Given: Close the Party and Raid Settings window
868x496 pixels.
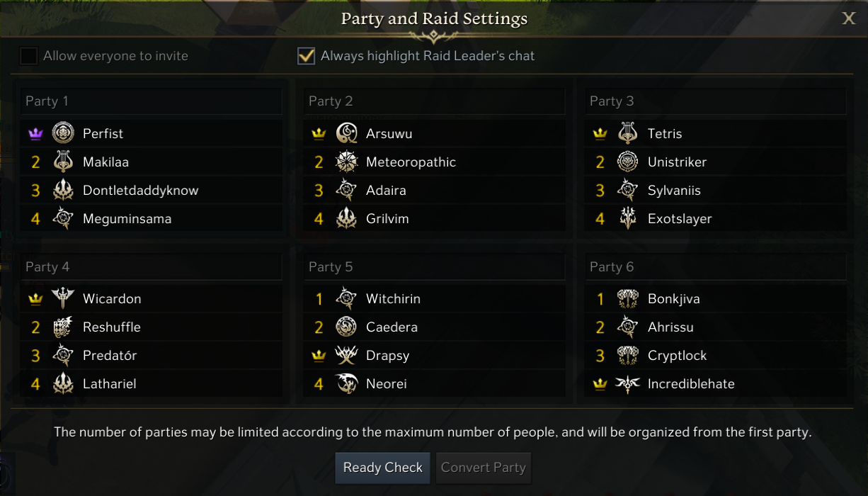Looking at the screenshot, I should click(848, 19).
